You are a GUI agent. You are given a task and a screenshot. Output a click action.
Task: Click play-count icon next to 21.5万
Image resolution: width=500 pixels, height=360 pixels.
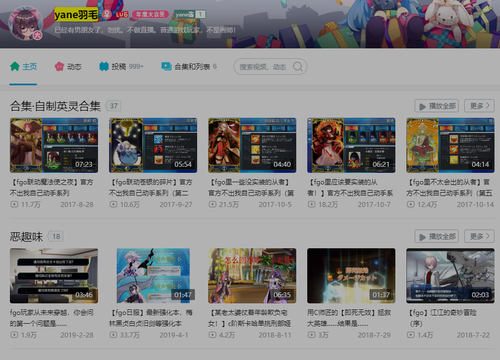coord(212,204)
